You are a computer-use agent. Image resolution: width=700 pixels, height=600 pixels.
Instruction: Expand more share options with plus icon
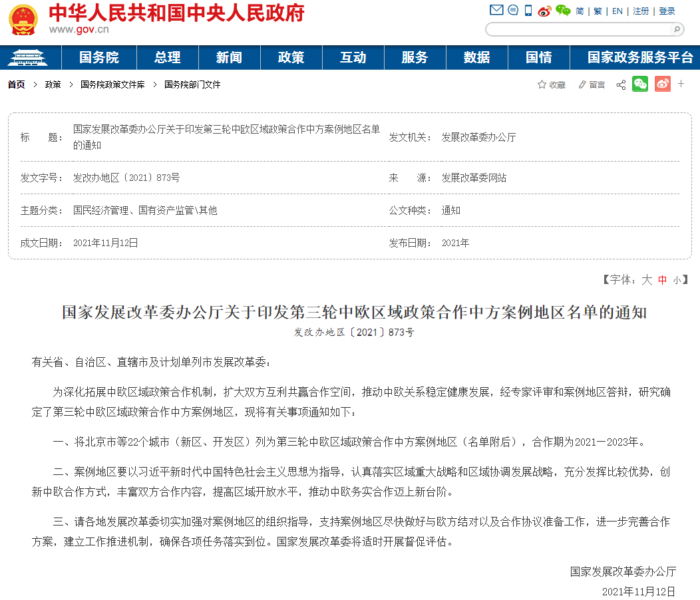[681, 84]
